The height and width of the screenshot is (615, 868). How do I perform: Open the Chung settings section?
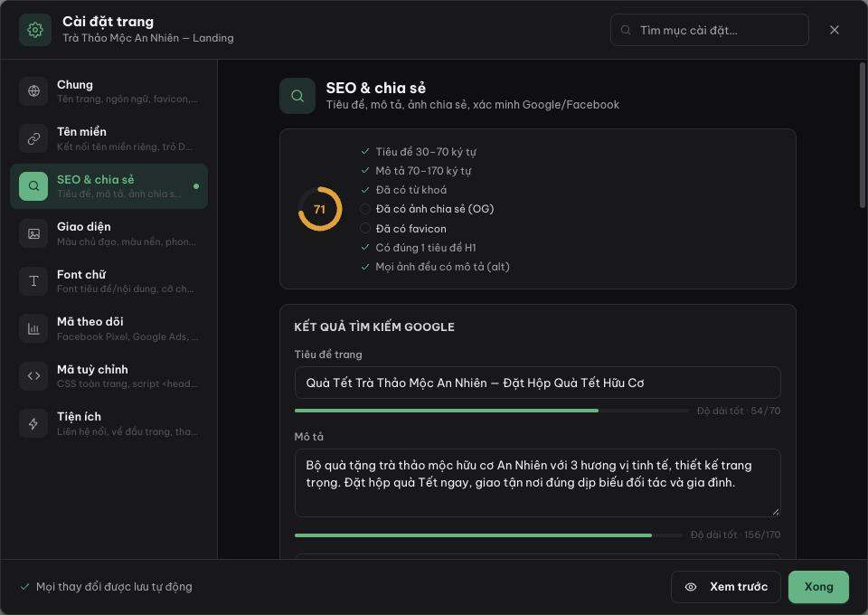[x=109, y=90]
